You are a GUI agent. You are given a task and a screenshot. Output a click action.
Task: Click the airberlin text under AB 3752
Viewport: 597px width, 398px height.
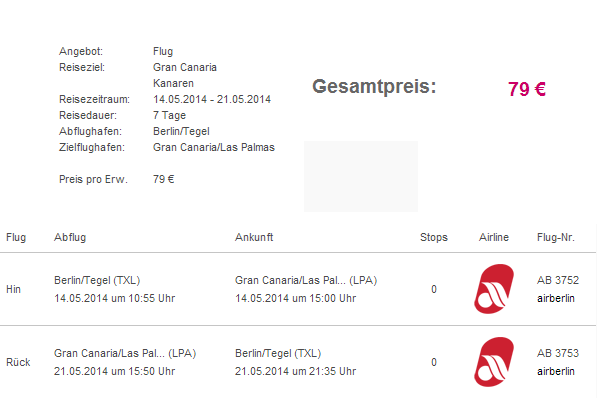pos(555,299)
